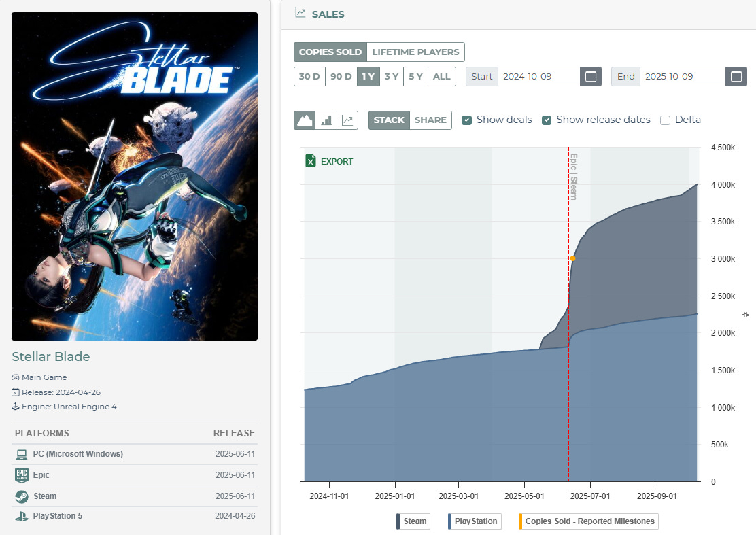Image resolution: width=756 pixels, height=535 pixels.
Task: Click the calendar icon beside Release date
Action: pyautogui.click(x=16, y=392)
